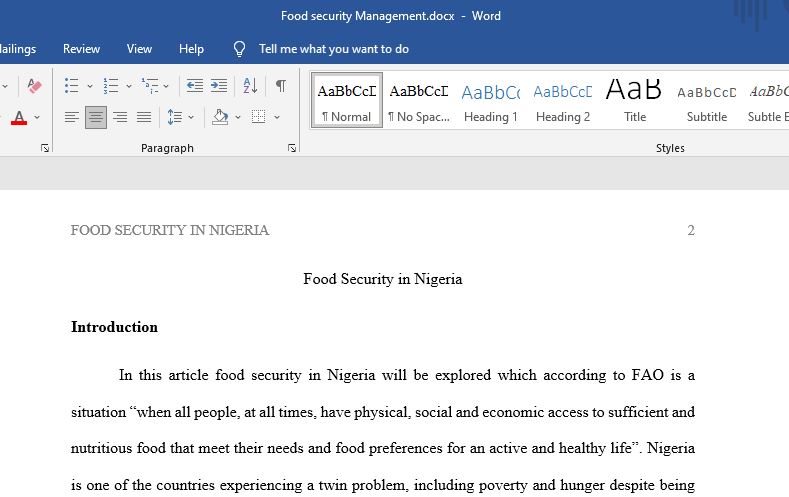This screenshot has height=497, width=789.
Task: Clear all formatting with the eraser icon
Action: click(34, 86)
